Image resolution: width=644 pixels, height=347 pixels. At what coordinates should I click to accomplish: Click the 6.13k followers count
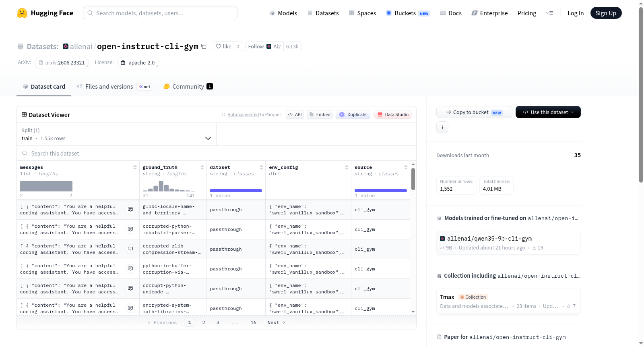pos(292,46)
